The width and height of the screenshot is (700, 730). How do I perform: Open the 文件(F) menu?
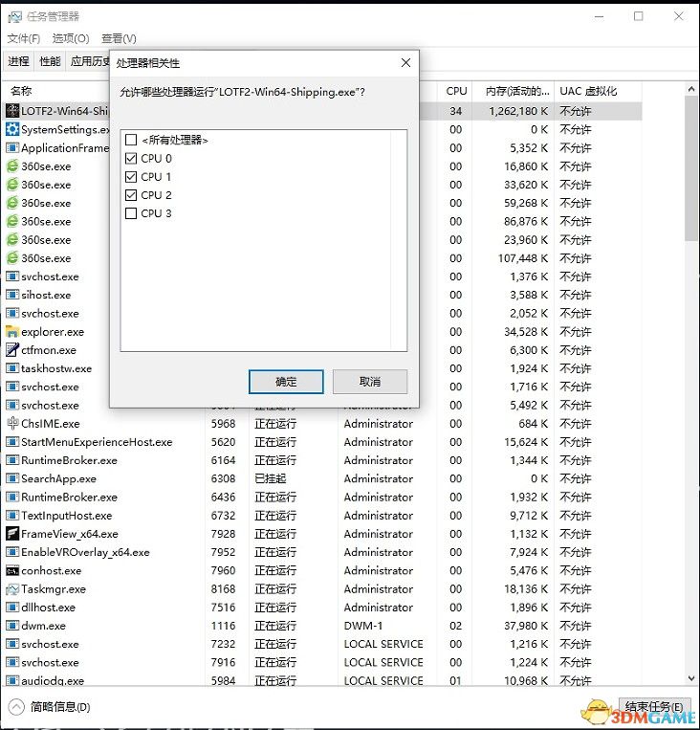(24, 38)
